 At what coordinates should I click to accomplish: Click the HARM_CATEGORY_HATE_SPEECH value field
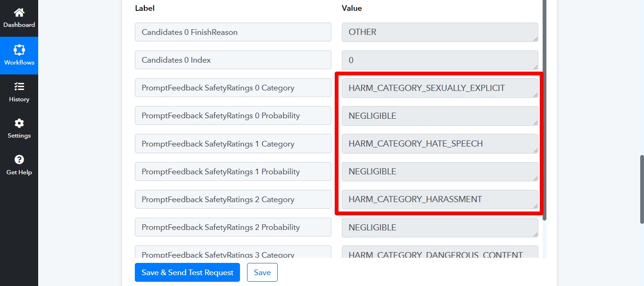tap(440, 144)
